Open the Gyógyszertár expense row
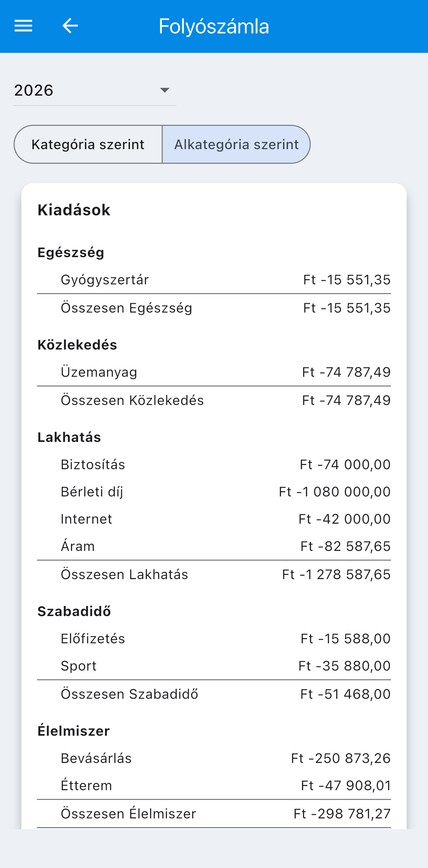Image resolution: width=428 pixels, height=868 pixels. point(214,280)
